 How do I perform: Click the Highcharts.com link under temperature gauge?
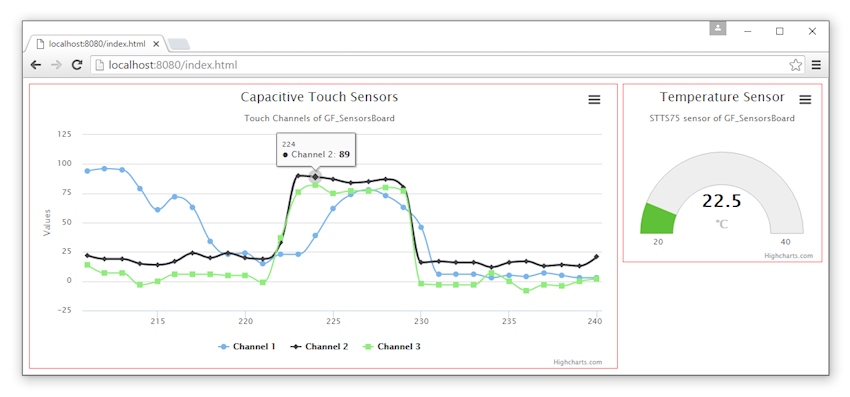point(789,256)
